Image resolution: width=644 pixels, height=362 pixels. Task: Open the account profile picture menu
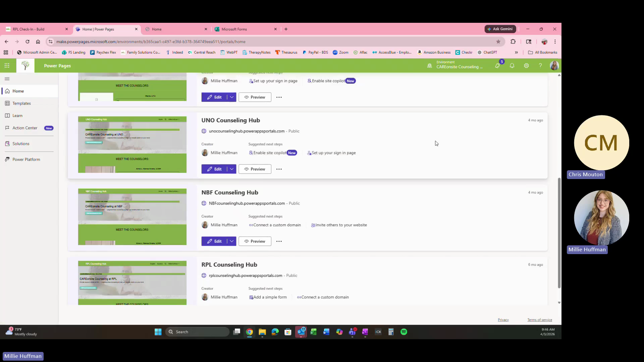pos(554,66)
